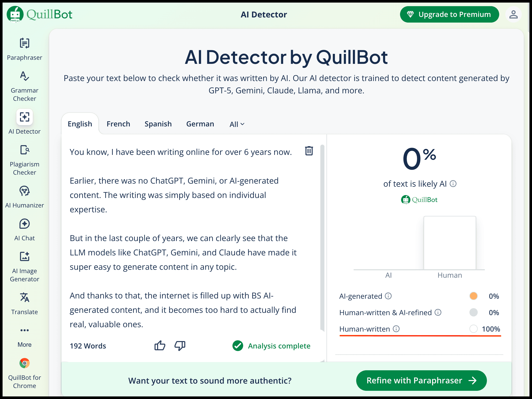
Task: Click the 'AI' chart axis label
Action: click(x=388, y=275)
